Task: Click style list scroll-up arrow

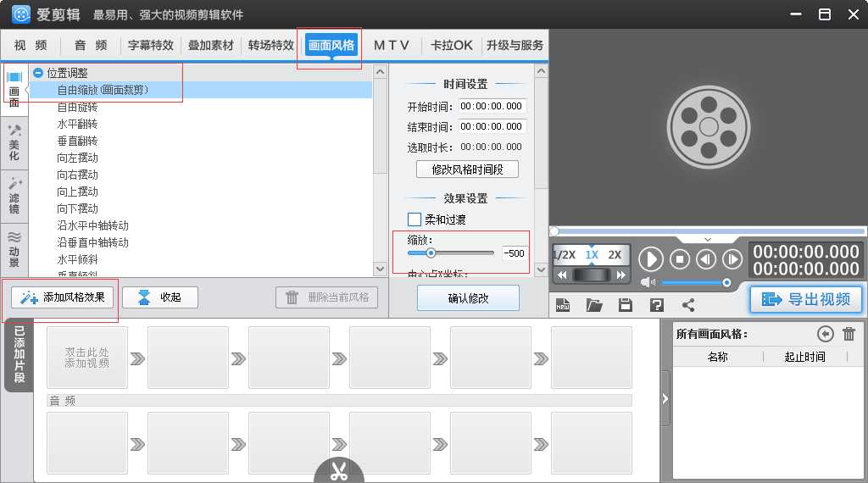Action: pos(381,72)
